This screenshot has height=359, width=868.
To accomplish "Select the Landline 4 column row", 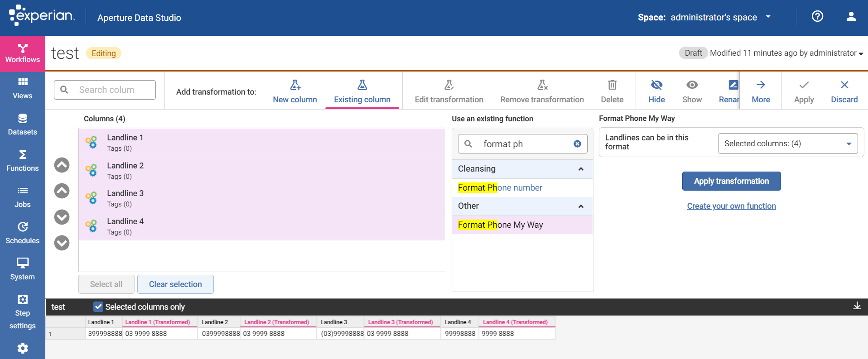I will point(262,226).
